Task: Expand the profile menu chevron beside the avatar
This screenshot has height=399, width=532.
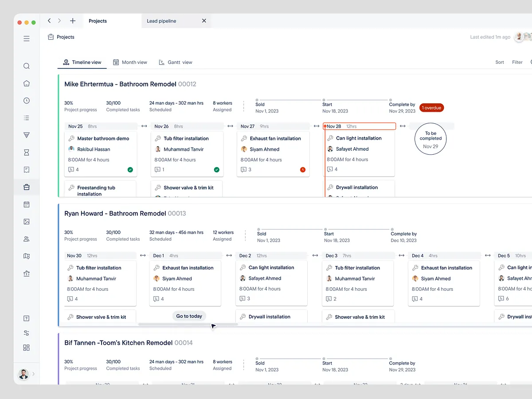Action: click(33, 374)
